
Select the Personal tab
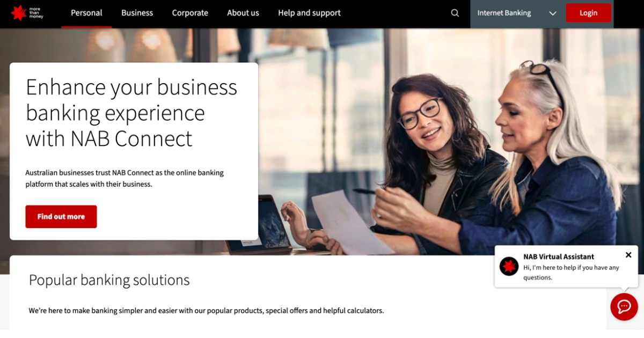(x=86, y=13)
